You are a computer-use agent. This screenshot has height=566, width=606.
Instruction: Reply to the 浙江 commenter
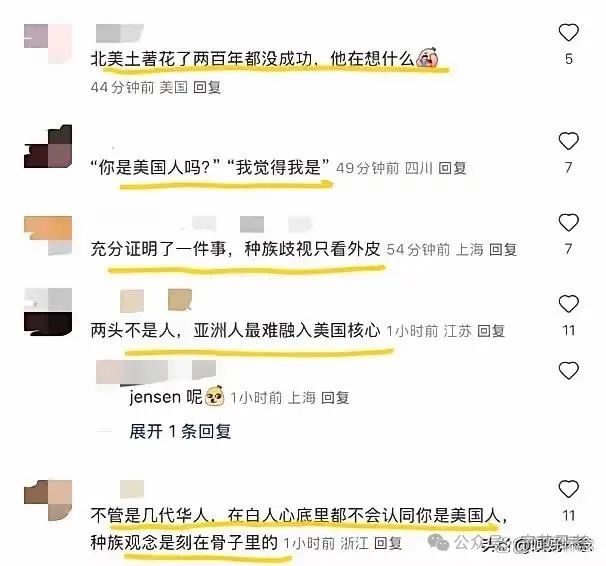pyautogui.click(x=388, y=544)
